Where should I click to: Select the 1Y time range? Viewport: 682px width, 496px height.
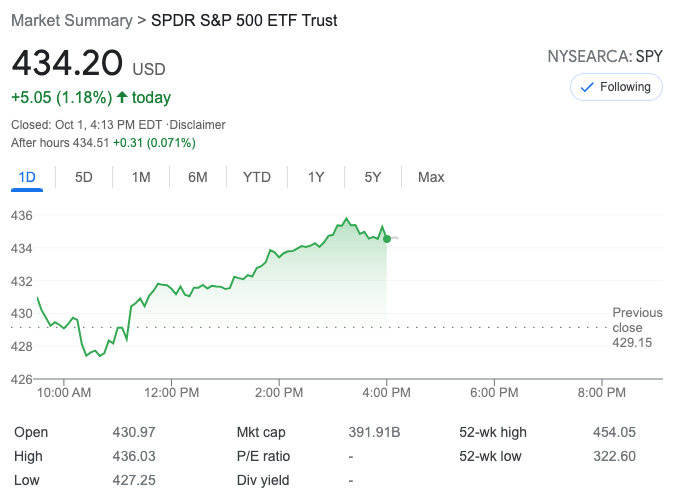click(316, 177)
